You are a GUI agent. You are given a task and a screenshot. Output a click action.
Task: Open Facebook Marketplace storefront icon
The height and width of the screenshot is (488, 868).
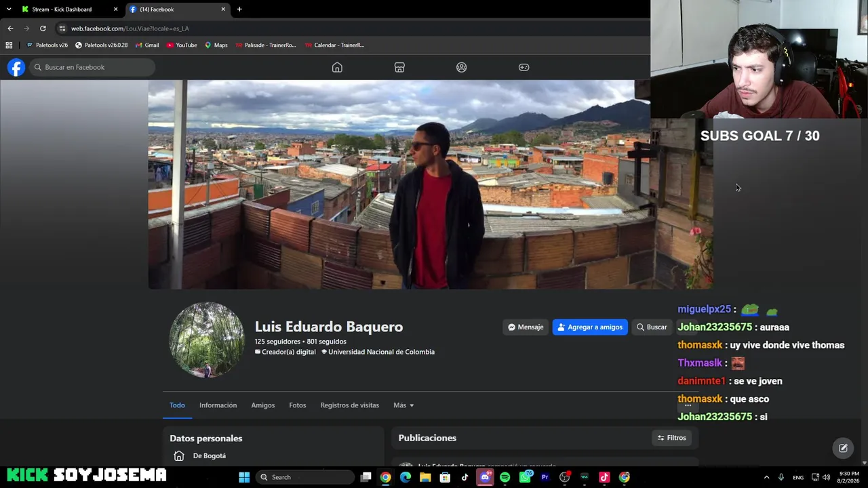pyautogui.click(x=399, y=67)
